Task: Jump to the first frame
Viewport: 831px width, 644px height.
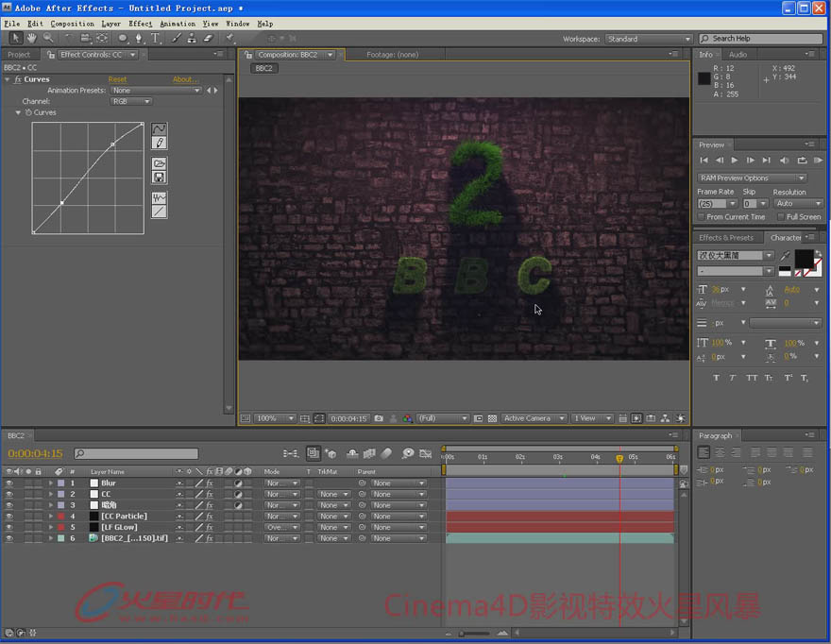Action: pyautogui.click(x=704, y=161)
